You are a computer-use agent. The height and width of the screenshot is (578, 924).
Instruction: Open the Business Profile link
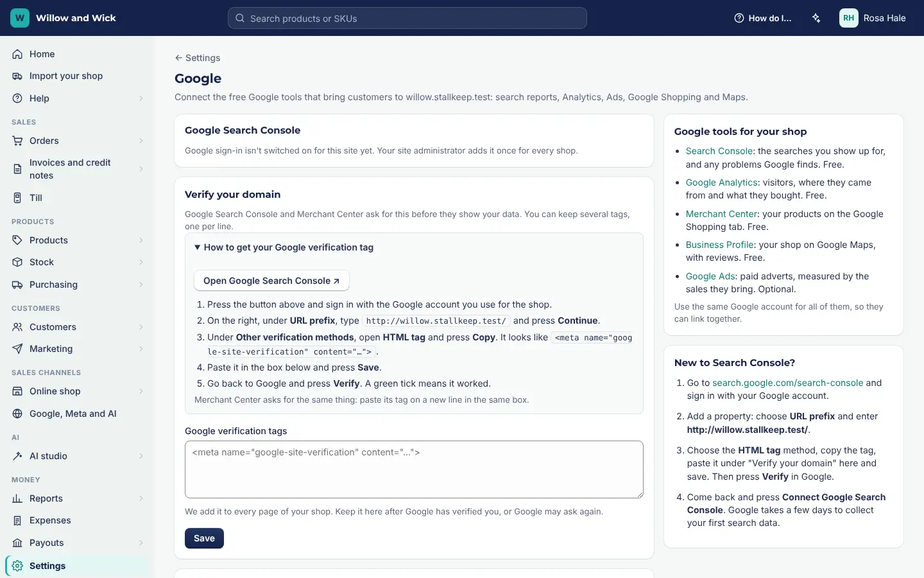point(719,245)
